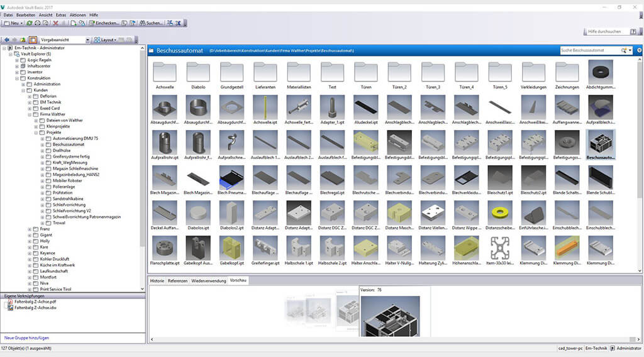Toggle the preview pane icon beside Vorgabeansicht

point(33,40)
